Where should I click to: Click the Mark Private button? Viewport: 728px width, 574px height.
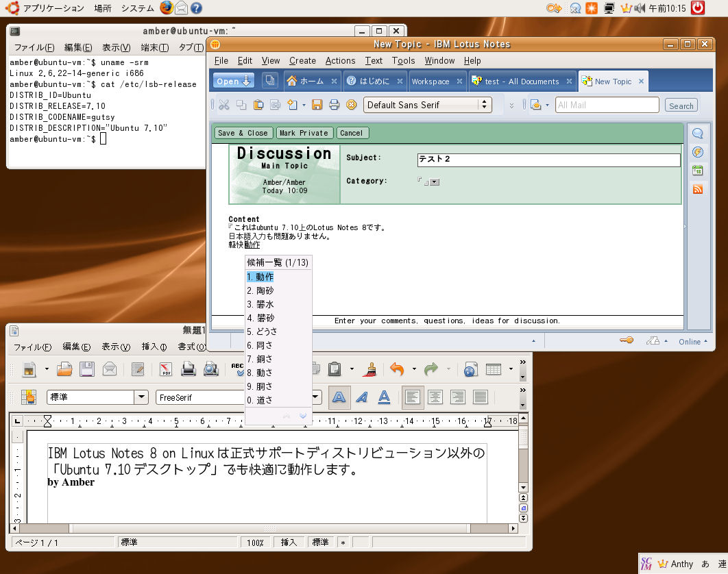(304, 133)
